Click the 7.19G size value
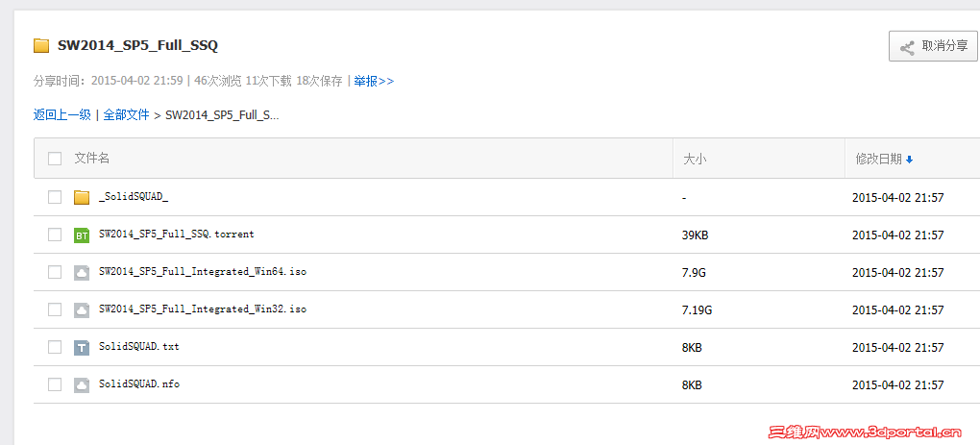The height and width of the screenshot is (445, 980). point(697,310)
